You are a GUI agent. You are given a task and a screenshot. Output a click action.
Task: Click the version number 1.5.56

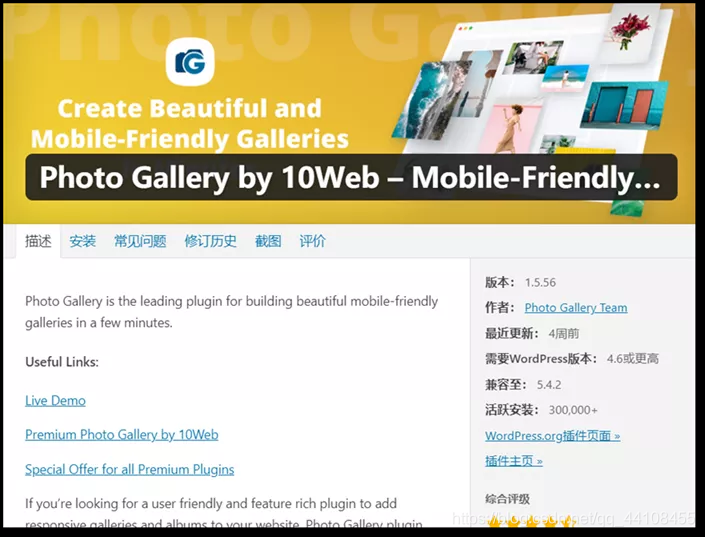tap(540, 282)
